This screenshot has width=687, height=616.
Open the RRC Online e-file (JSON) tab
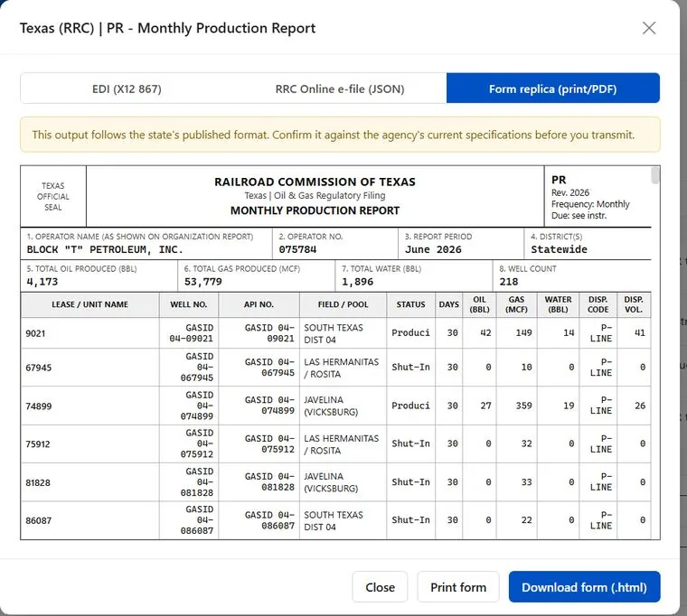click(340, 89)
